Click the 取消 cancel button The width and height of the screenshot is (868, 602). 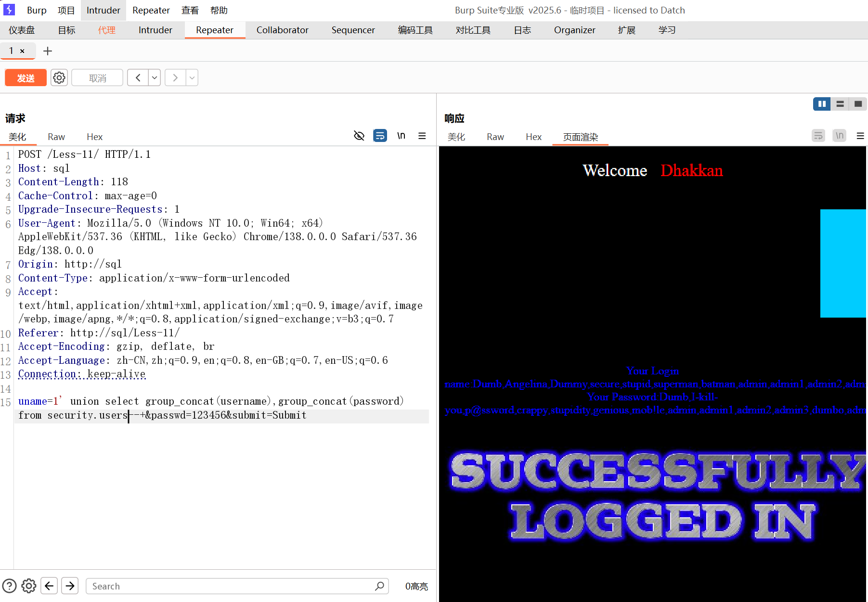point(97,78)
